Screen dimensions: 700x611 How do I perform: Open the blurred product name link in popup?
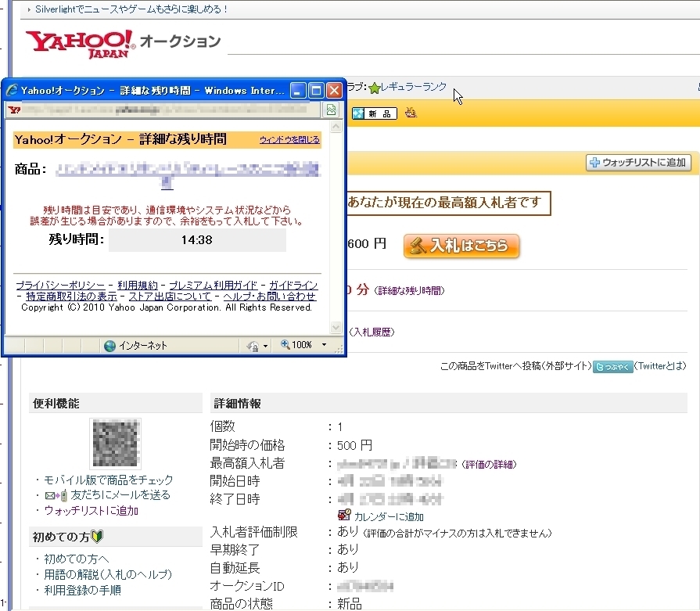(x=188, y=175)
